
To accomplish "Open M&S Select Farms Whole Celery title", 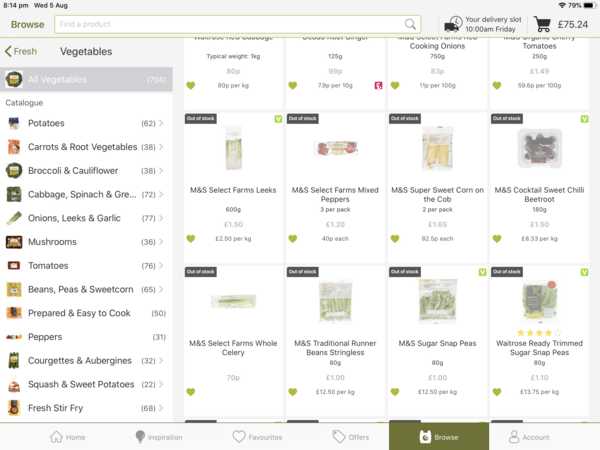I will [233, 347].
